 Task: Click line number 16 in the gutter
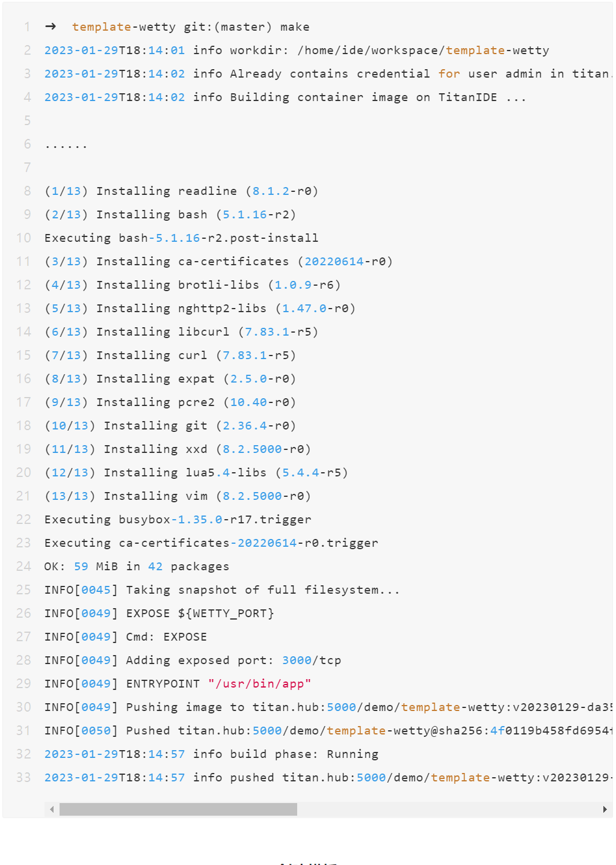[x=23, y=379]
